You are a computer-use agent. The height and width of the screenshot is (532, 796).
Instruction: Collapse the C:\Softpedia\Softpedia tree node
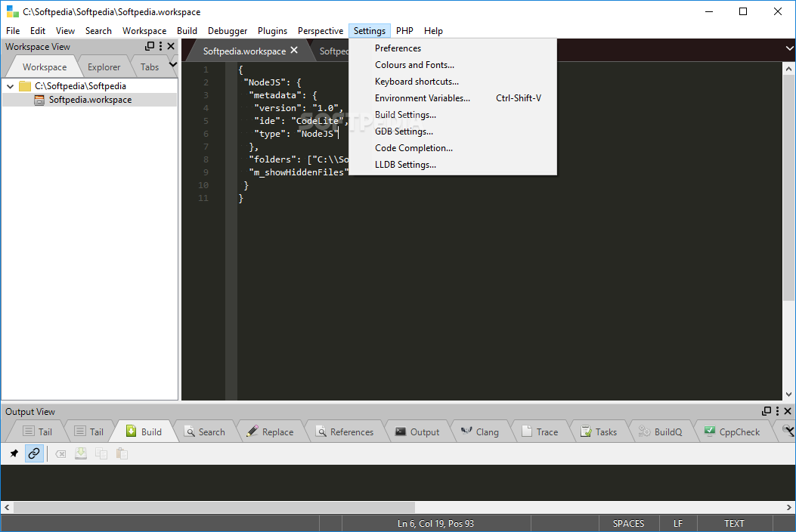(10, 86)
